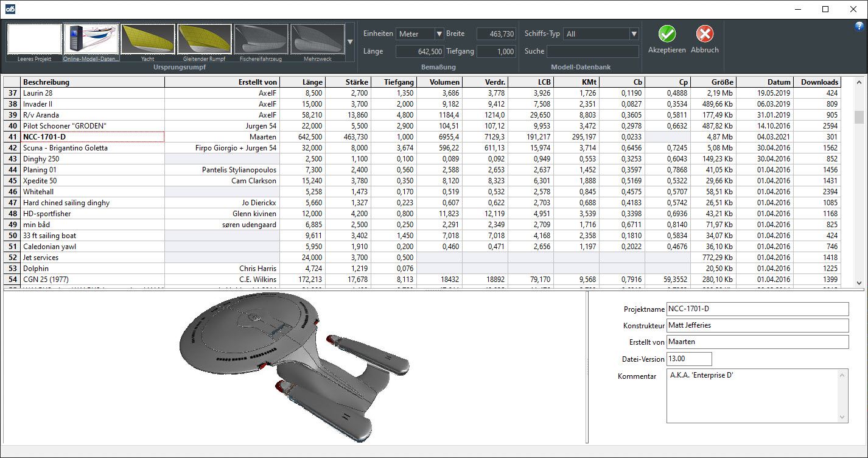Screen dimensions: 868x458
Task: Sort by Verdr. column header
Action: pyautogui.click(x=486, y=82)
